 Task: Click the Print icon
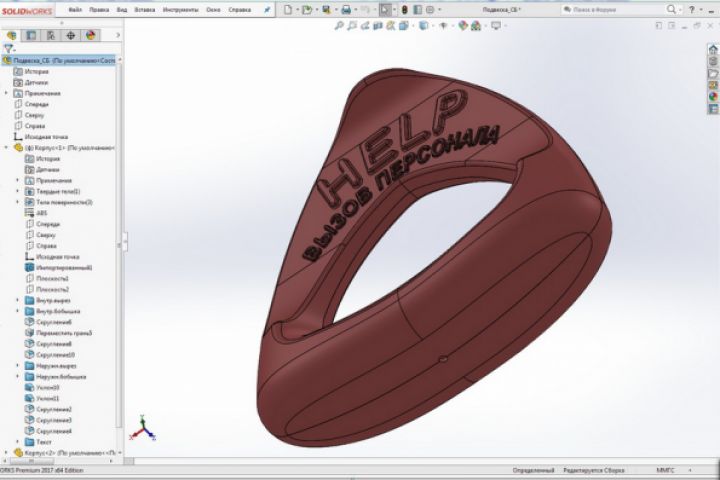[346, 9]
